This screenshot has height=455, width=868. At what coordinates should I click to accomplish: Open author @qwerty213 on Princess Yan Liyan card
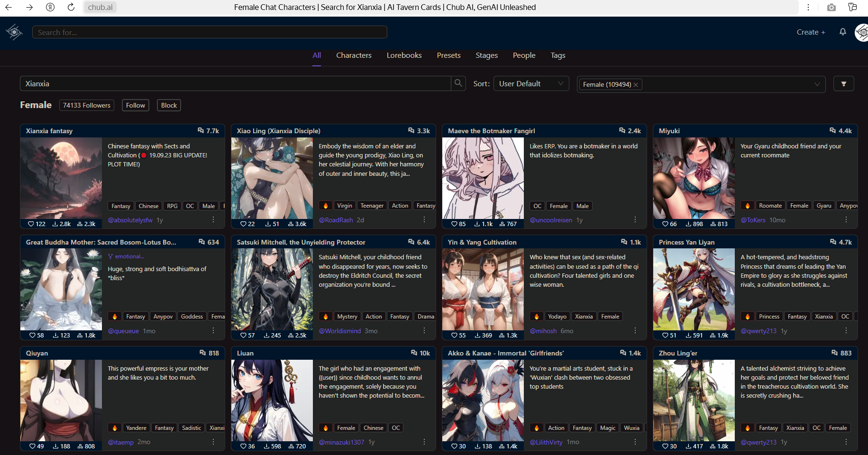point(758,331)
